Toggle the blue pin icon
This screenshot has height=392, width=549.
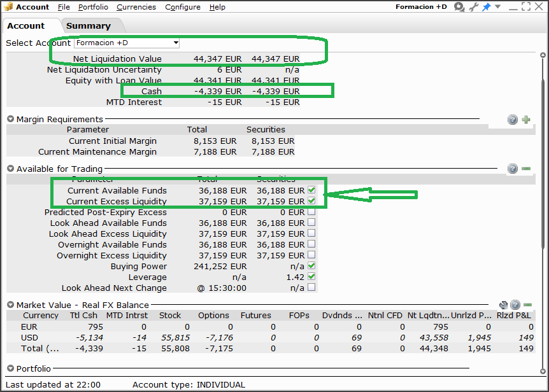click(x=486, y=7)
